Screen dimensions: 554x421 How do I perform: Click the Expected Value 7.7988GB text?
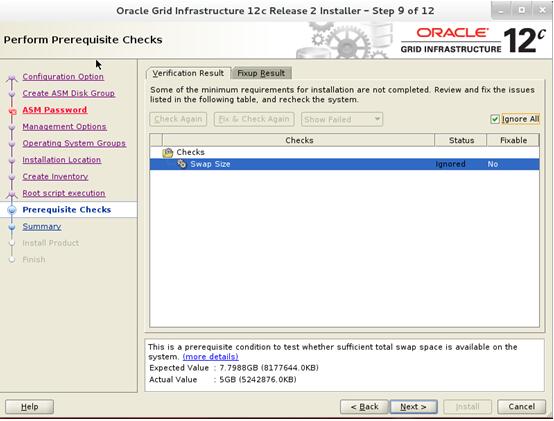[269, 368]
